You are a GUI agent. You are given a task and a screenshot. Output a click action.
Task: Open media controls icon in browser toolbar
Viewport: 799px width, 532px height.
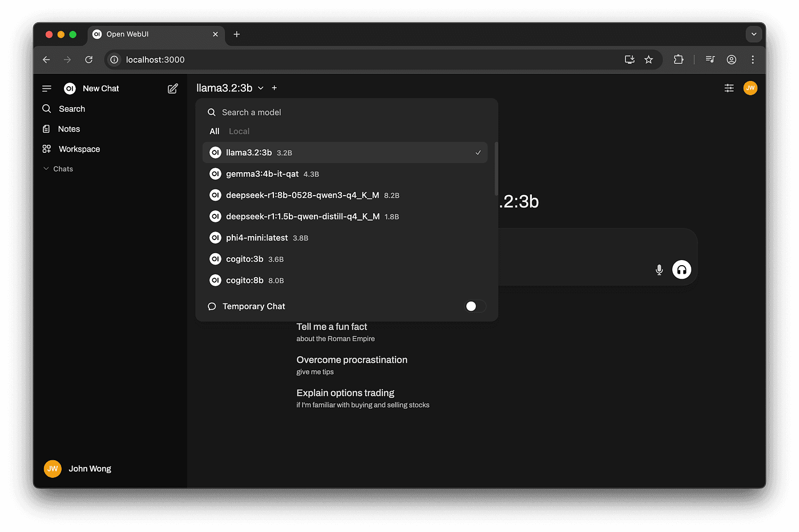710,59
